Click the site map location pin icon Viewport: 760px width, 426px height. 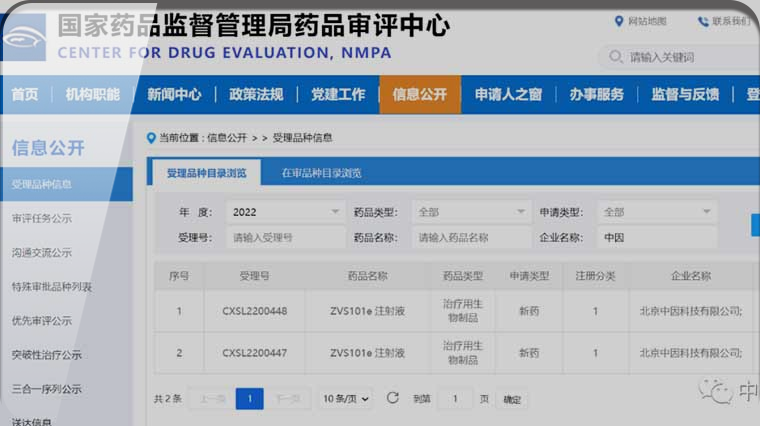pos(618,21)
